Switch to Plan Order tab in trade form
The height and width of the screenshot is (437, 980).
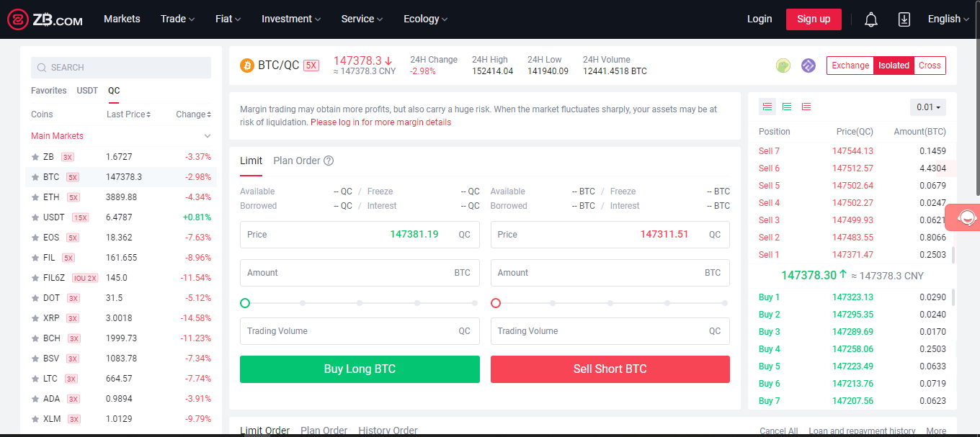pos(296,161)
